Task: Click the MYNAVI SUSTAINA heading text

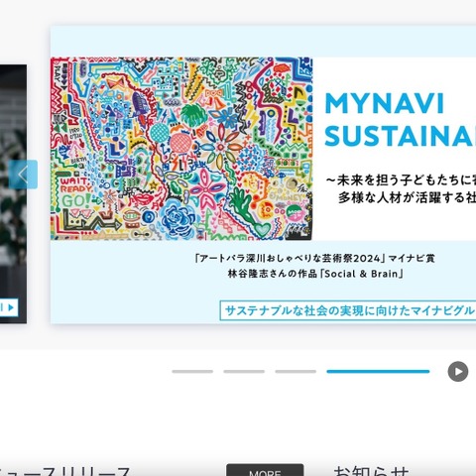Action: tap(401, 120)
